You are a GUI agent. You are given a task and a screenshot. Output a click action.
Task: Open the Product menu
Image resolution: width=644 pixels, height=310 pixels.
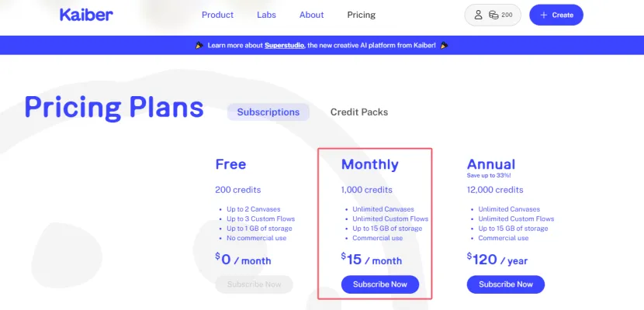pos(217,15)
